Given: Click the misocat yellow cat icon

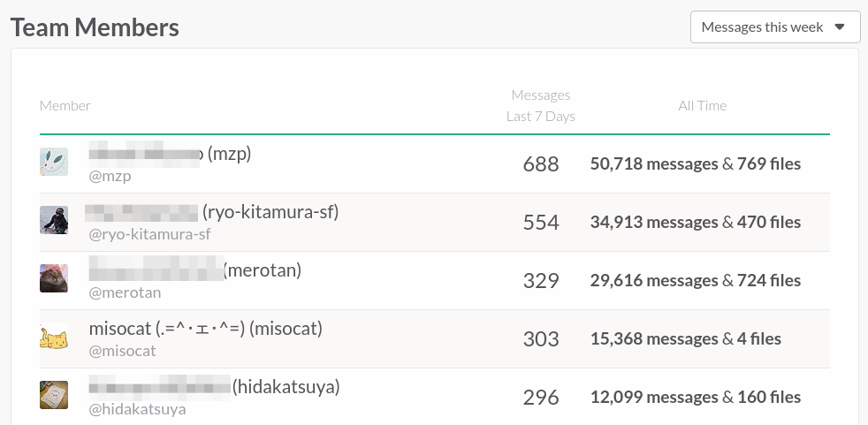Looking at the screenshot, I should coord(54,337).
